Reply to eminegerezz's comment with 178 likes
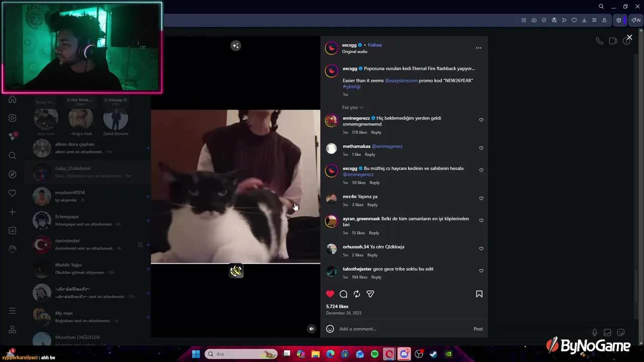The image size is (644, 362). [x=376, y=132]
